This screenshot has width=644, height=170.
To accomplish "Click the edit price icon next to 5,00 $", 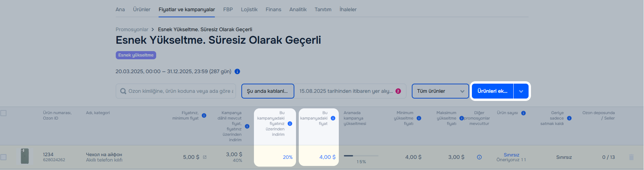I will (205, 157).
